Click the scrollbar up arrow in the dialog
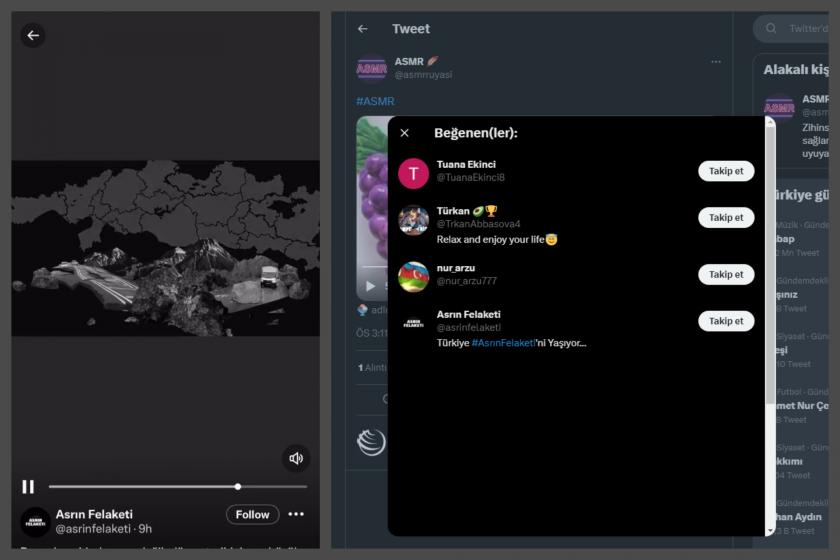 [770, 123]
